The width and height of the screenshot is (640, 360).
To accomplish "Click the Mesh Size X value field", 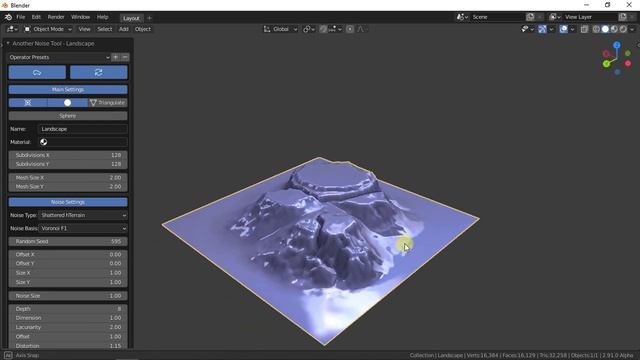I will [68, 178].
